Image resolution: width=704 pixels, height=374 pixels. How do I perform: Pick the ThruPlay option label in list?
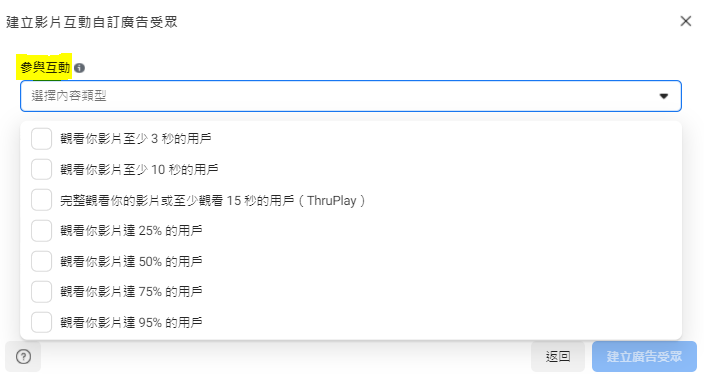pos(213,200)
